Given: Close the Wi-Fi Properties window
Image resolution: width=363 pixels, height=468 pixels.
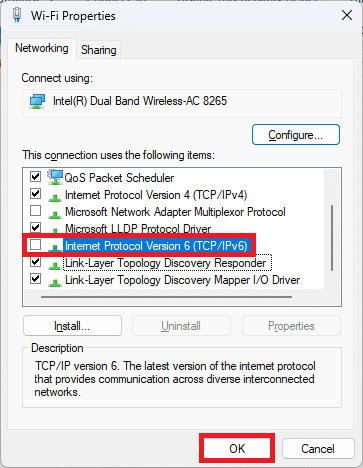Looking at the screenshot, I should click(x=347, y=15).
